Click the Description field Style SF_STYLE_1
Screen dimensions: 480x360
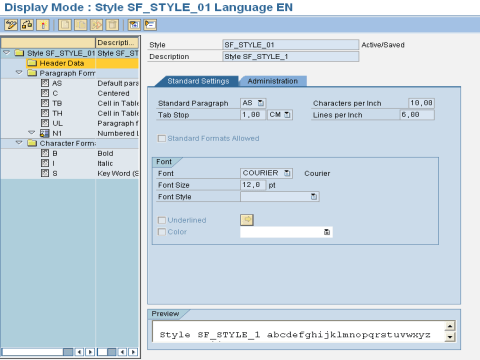click(291, 56)
